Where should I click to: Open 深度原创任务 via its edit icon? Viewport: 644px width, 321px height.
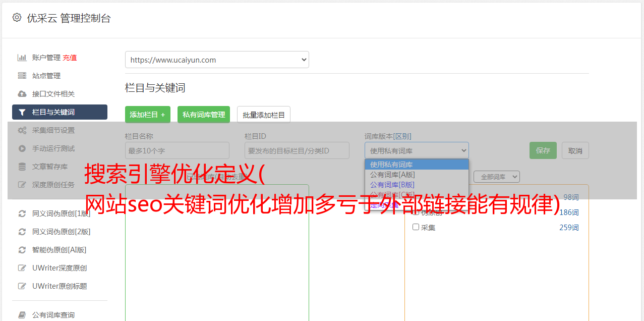tap(22, 185)
